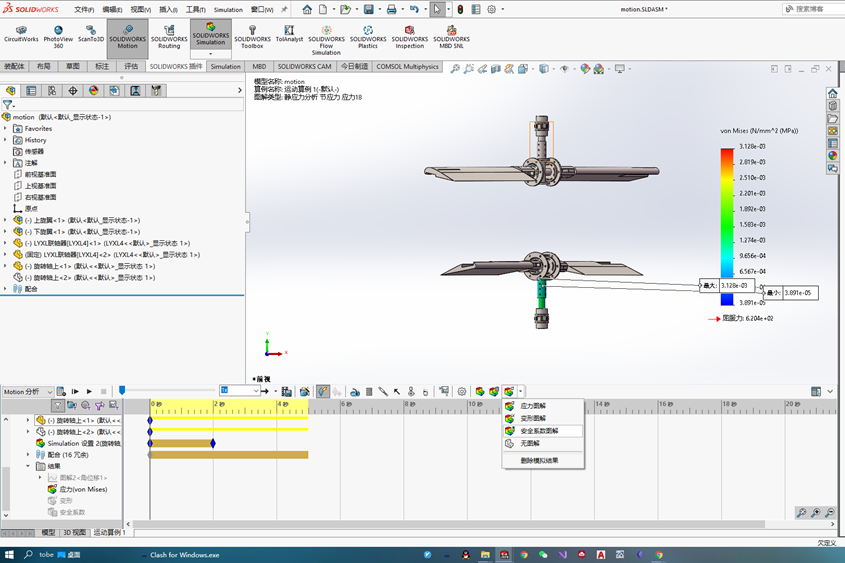This screenshot has width=845, height=563.
Task: Expand the 上旋翼<1> component node
Action: pos(5,220)
